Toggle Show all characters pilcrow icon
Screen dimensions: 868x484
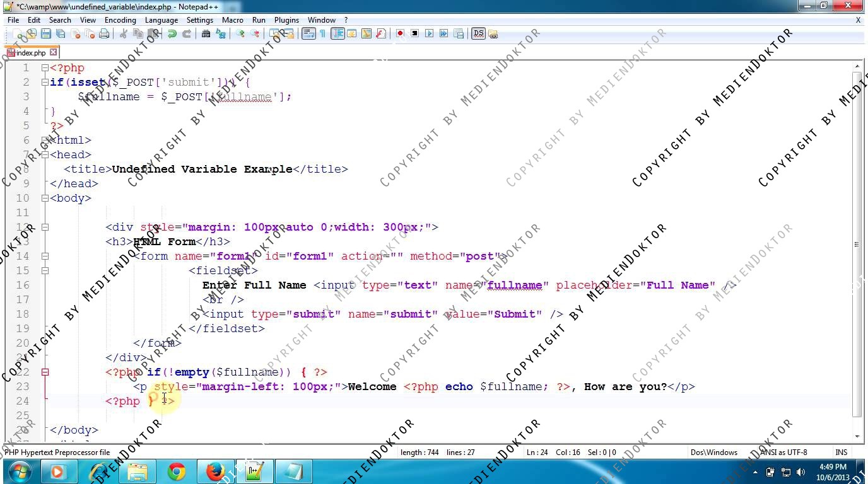(322, 34)
